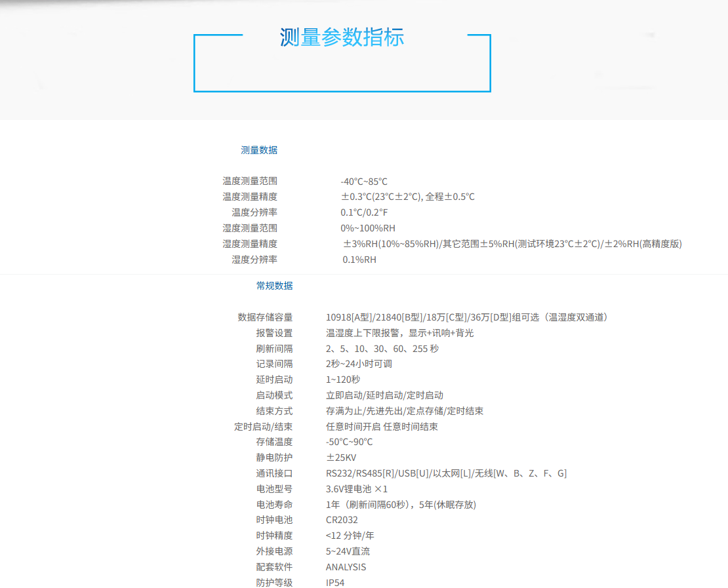Click the 温度测量精度 label
The width and height of the screenshot is (728, 588).
[x=249, y=197]
